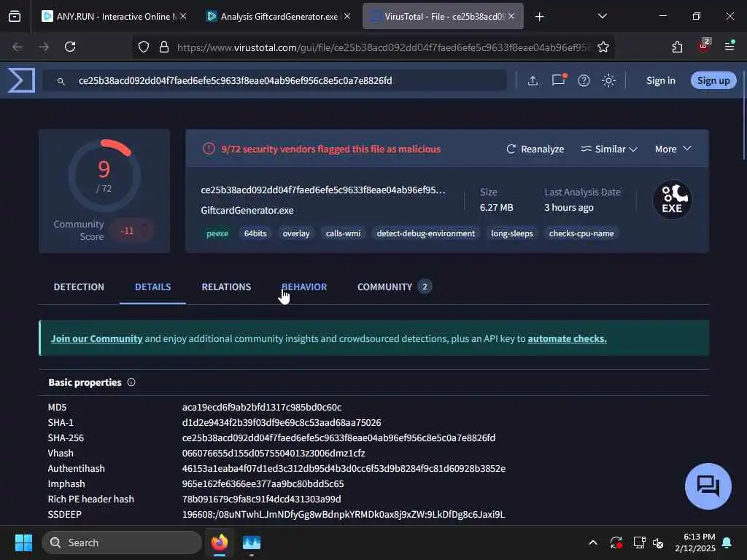Click the 9/72 detection score gauge
The image size is (747, 560).
coord(104,176)
